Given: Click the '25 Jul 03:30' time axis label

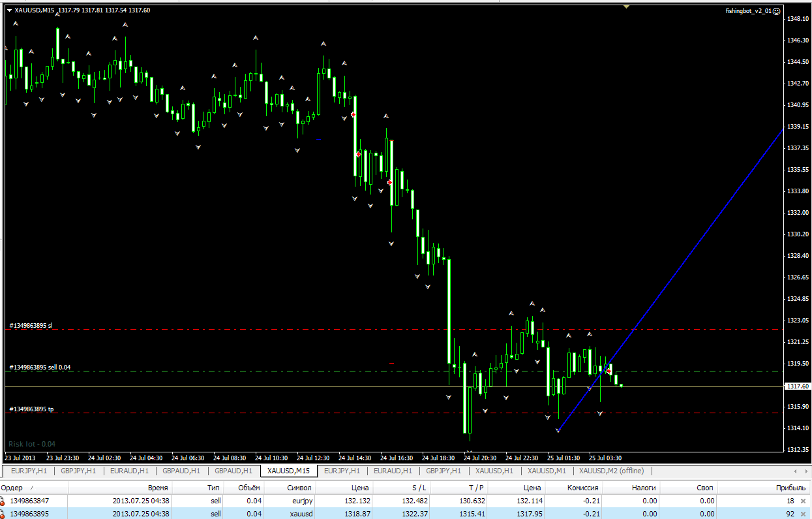Looking at the screenshot, I should coord(605,458).
